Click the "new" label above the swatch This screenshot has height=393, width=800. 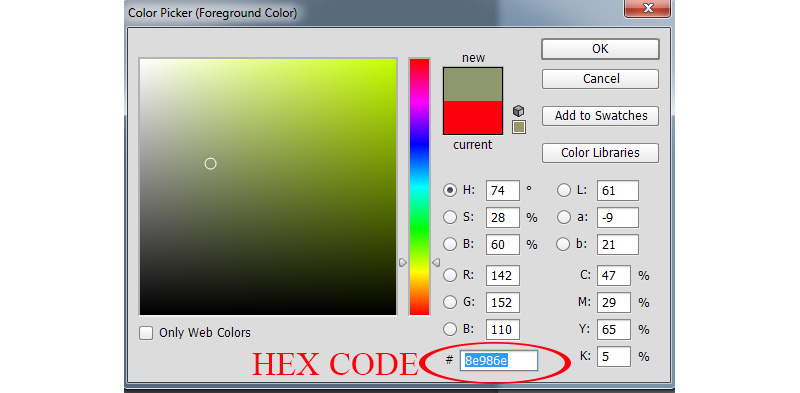pyautogui.click(x=473, y=58)
